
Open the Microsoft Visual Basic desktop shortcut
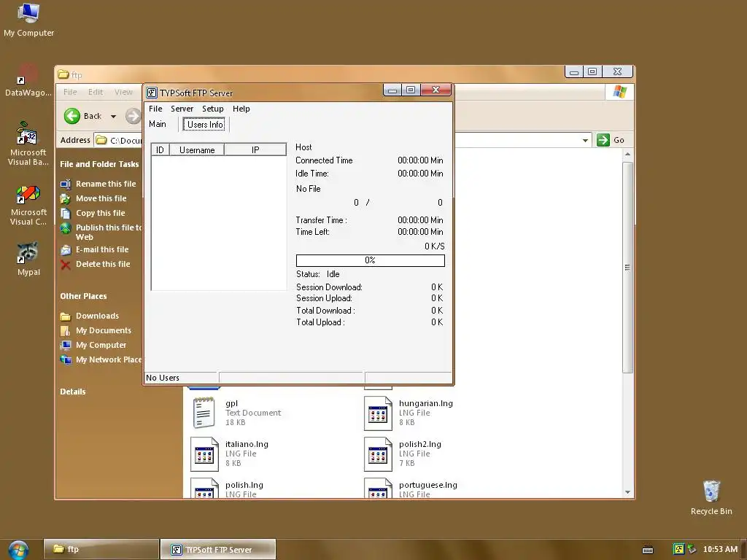[28, 144]
